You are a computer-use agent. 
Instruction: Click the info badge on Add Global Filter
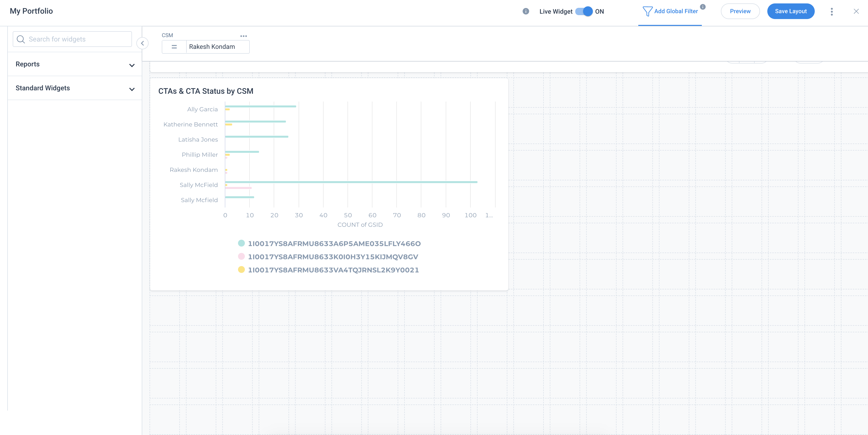tap(703, 6)
